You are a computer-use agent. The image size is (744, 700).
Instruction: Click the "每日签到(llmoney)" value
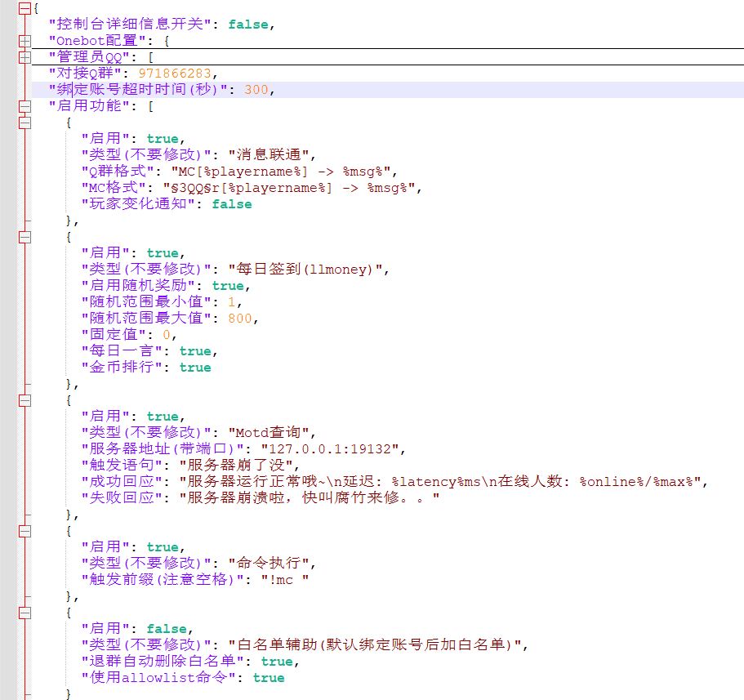click(305, 269)
